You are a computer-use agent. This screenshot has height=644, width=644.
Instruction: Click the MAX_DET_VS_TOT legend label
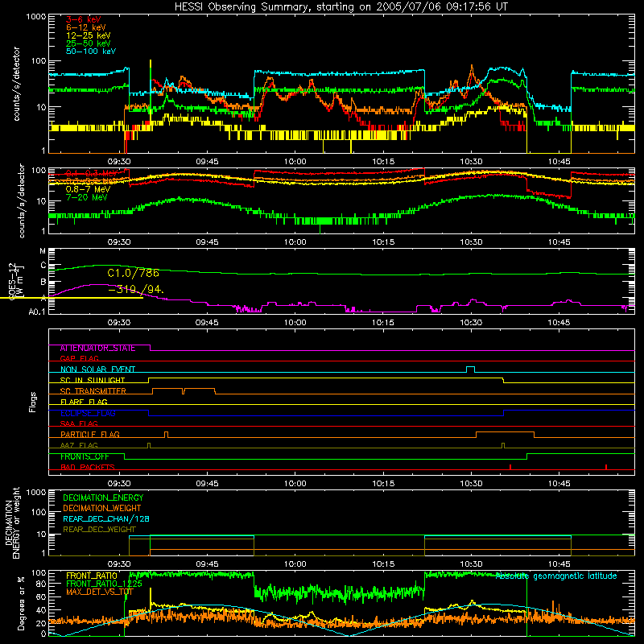pos(100,592)
